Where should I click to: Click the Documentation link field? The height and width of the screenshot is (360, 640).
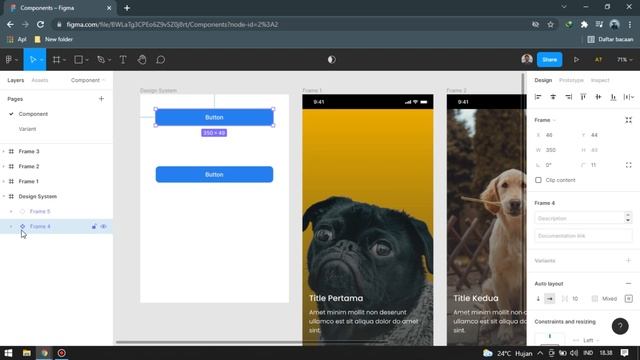[x=583, y=236]
